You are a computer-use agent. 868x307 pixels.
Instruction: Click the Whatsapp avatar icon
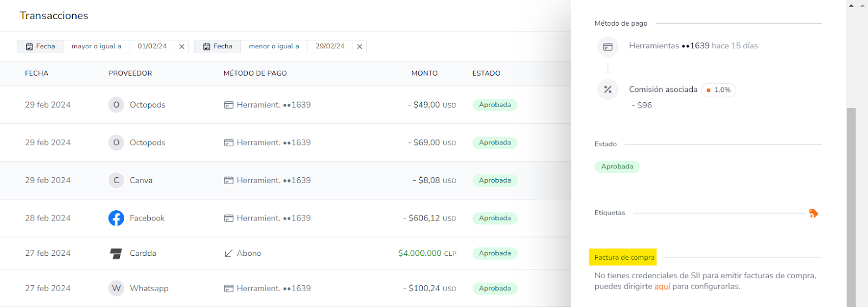(x=116, y=289)
